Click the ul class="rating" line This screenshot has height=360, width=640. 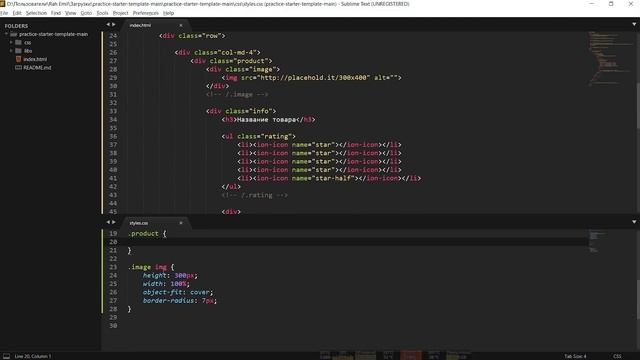tap(258, 136)
